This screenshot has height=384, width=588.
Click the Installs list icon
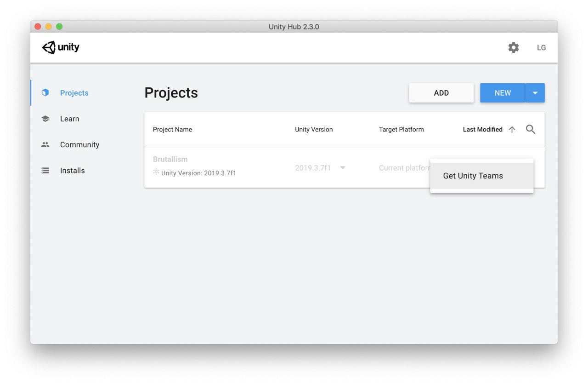click(x=45, y=170)
